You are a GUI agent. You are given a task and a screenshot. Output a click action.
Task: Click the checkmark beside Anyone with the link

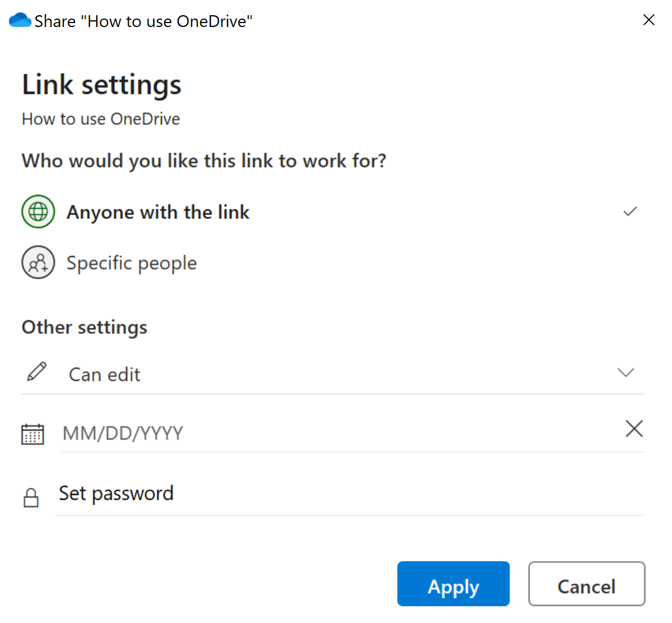(630, 212)
